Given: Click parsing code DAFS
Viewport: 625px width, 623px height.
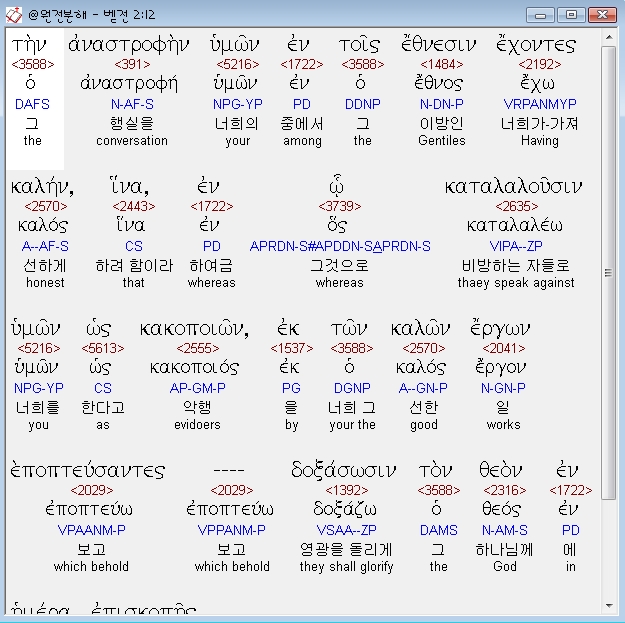Looking at the screenshot, I should [x=32, y=104].
